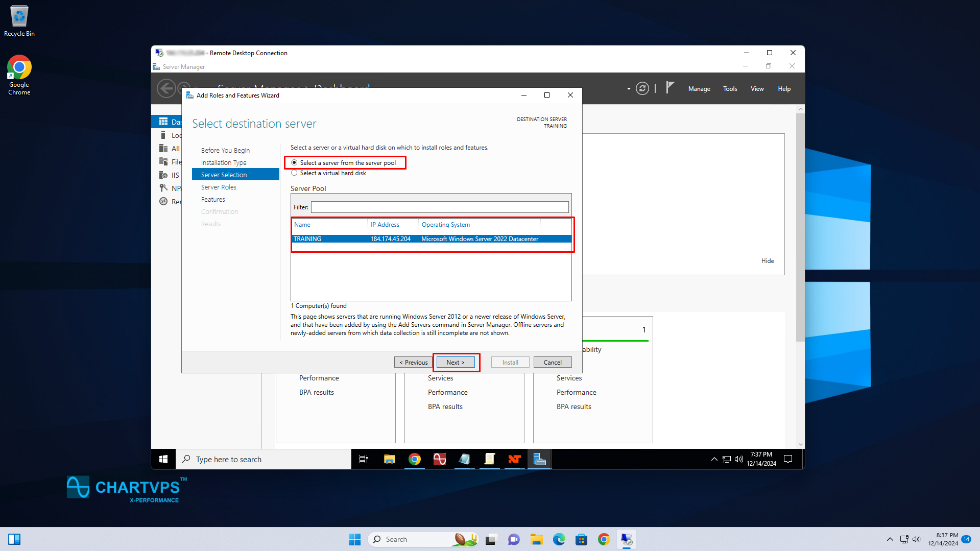Click 'Type here to search' remote box
This screenshot has height=551, width=980.
tap(264, 459)
